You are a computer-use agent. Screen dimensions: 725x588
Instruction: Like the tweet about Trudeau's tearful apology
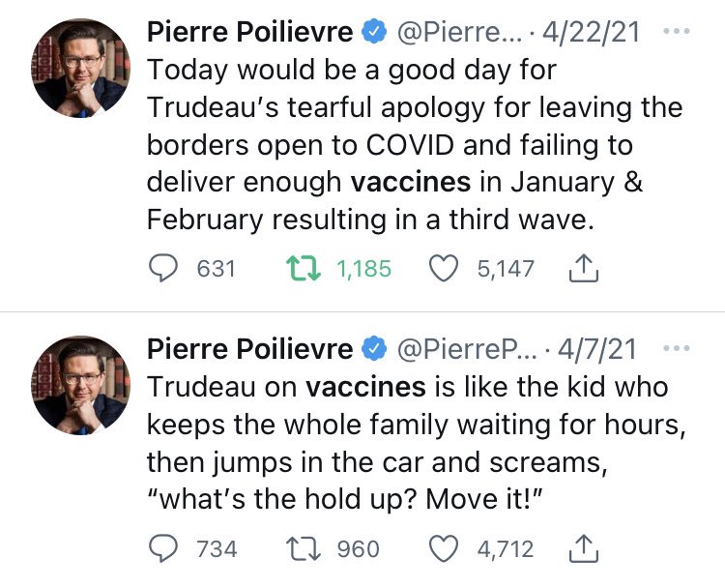click(x=443, y=268)
